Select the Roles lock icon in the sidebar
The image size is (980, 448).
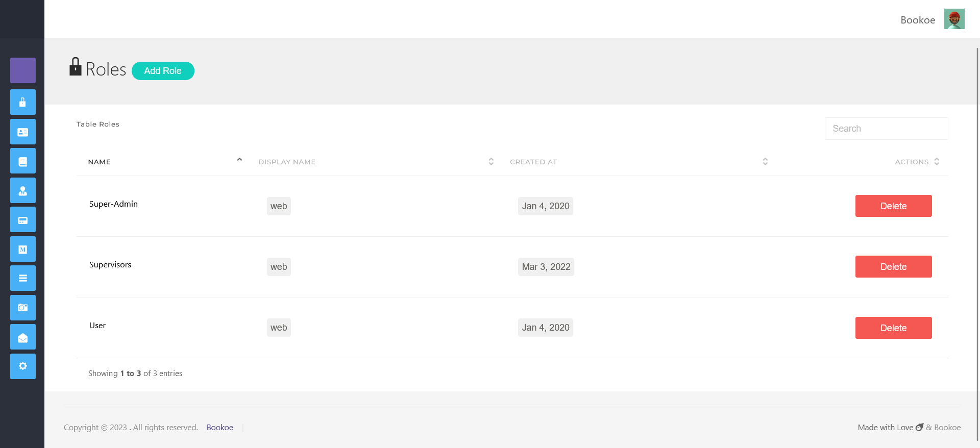tap(22, 102)
